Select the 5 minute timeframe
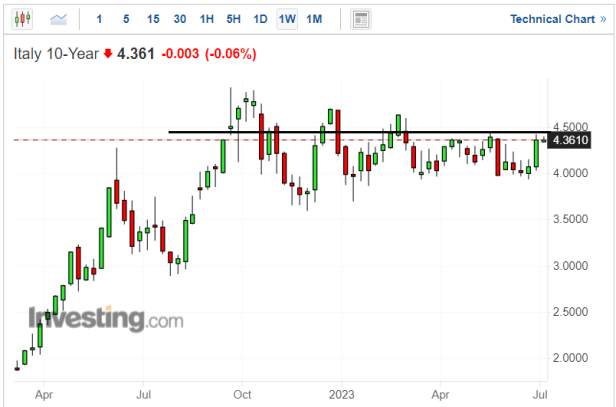 [x=126, y=19]
